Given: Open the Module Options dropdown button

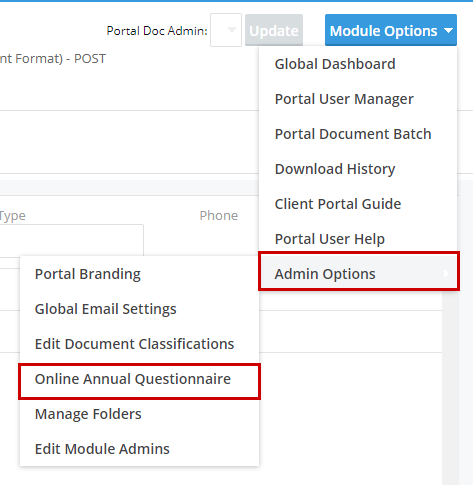Looking at the screenshot, I should point(391,30).
